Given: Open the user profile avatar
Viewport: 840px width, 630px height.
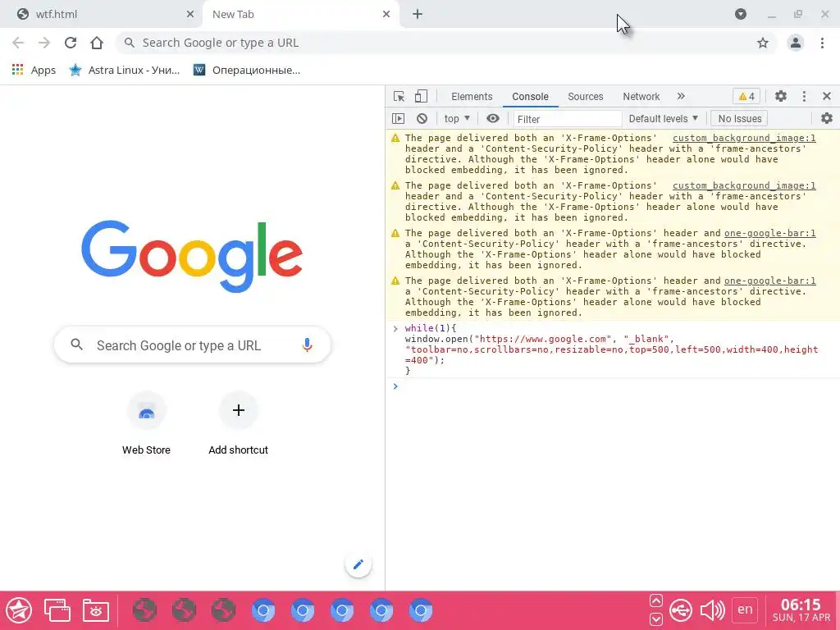Looking at the screenshot, I should coord(795,43).
